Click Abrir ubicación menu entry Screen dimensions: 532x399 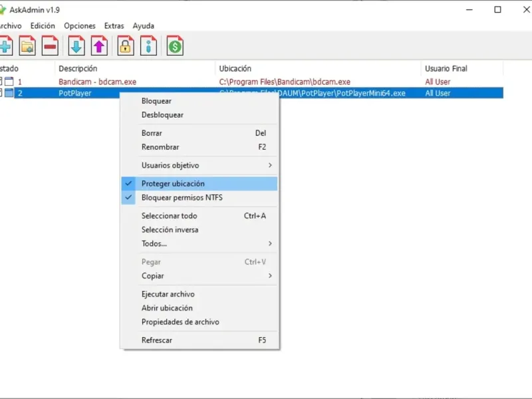click(x=199, y=308)
